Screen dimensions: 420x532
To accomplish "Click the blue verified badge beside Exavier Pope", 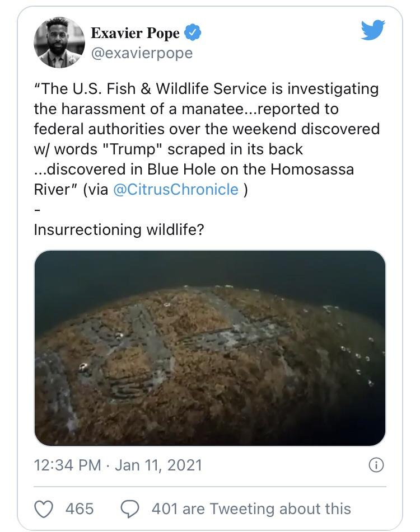I will tap(192, 32).
